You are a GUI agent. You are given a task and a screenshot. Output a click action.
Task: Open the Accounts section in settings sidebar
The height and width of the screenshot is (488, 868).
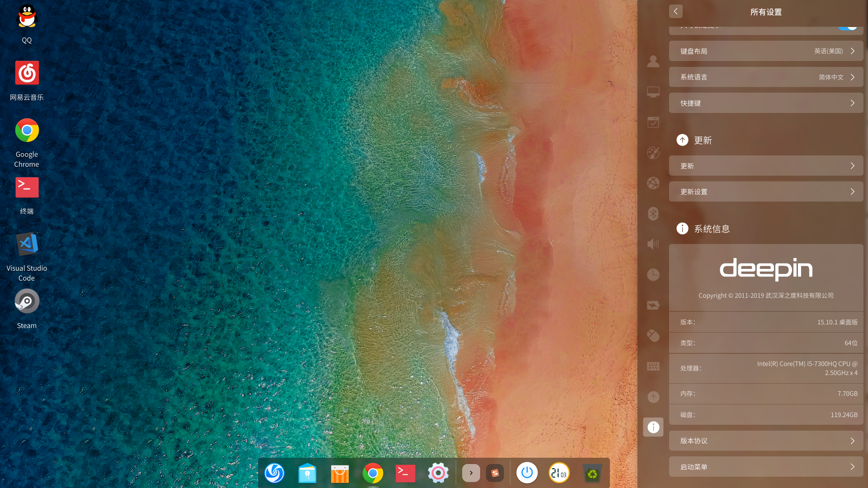(653, 61)
